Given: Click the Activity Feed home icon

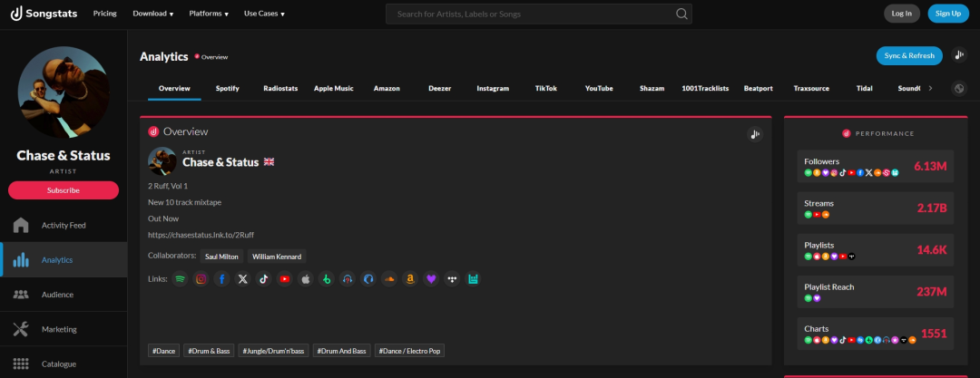Looking at the screenshot, I should click(21, 225).
